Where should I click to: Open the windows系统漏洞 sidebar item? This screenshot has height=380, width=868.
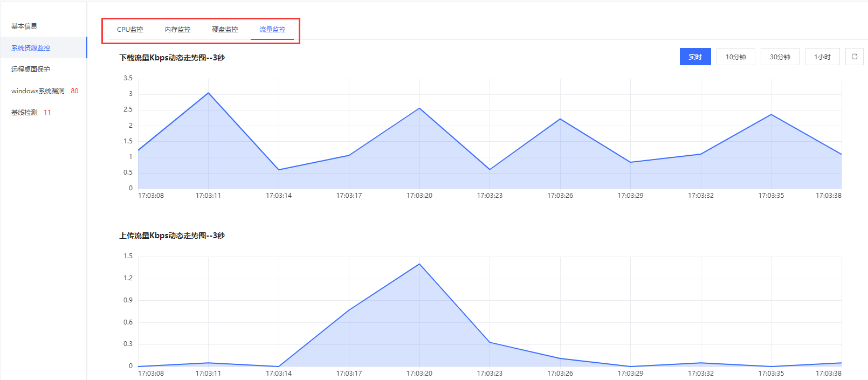38,91
